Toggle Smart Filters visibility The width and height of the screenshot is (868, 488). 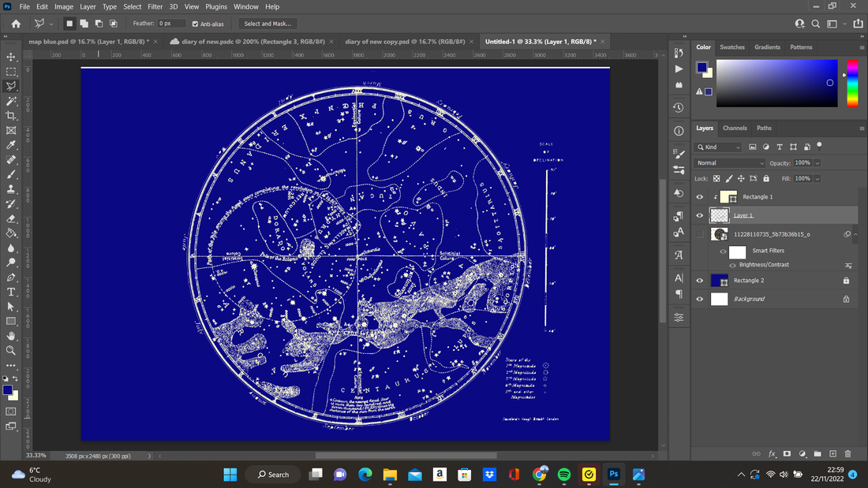[723, 251]
